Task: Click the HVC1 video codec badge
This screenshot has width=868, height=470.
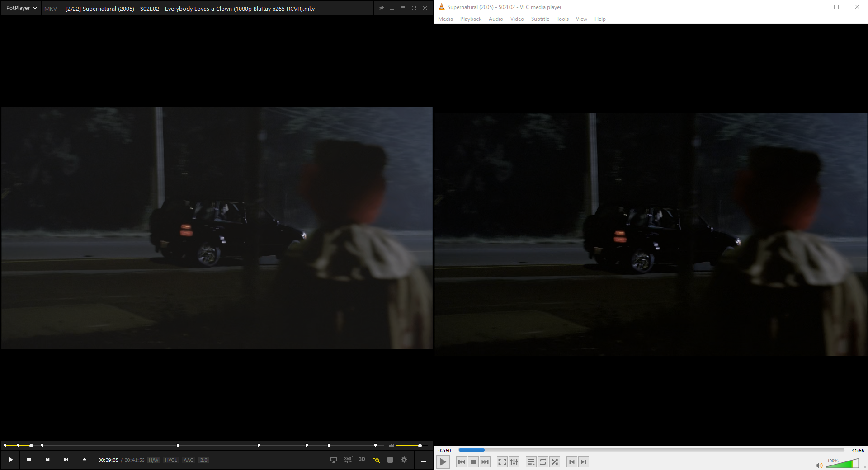Action: click(x=171, y=460)
